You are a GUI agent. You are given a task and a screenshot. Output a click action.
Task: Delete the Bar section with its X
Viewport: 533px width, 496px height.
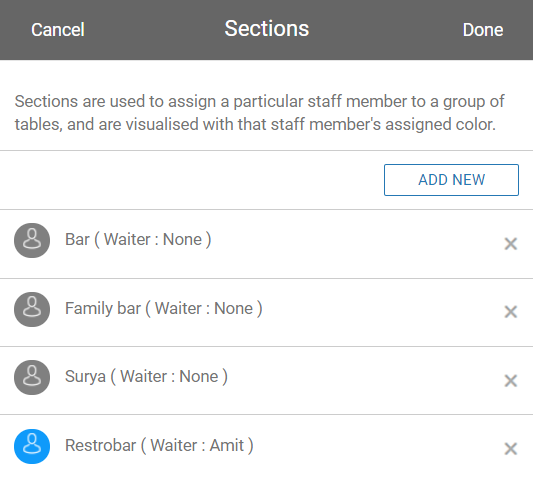pos(511,244)
